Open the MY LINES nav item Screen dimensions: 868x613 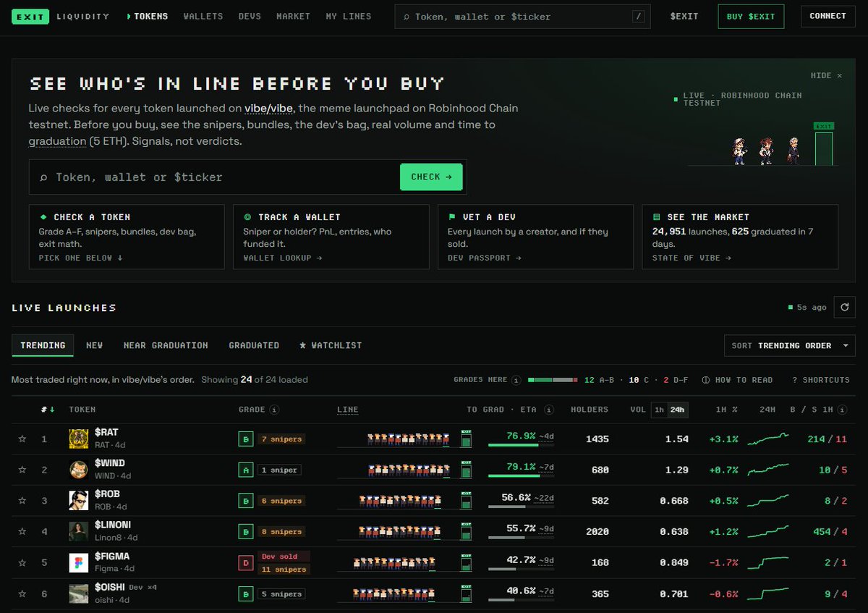coord(349,16)
